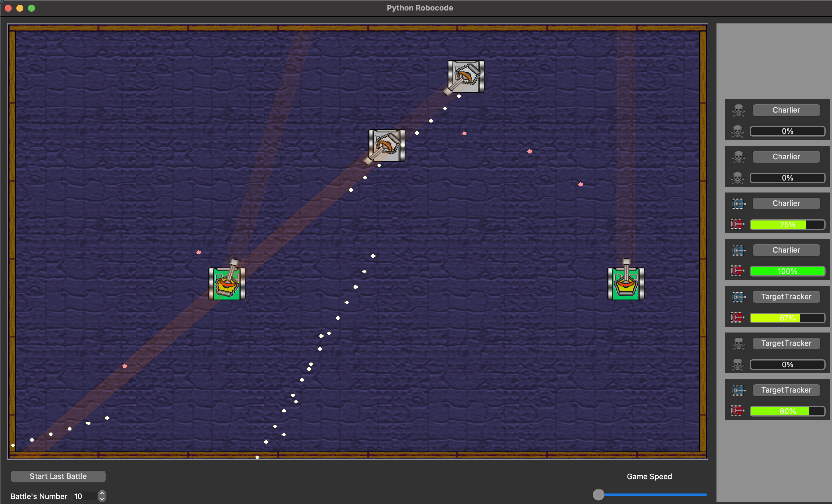Click the 100% green health bar of Charlier
832x504 pixels.
pyautogui.click(x=787, y=271)
